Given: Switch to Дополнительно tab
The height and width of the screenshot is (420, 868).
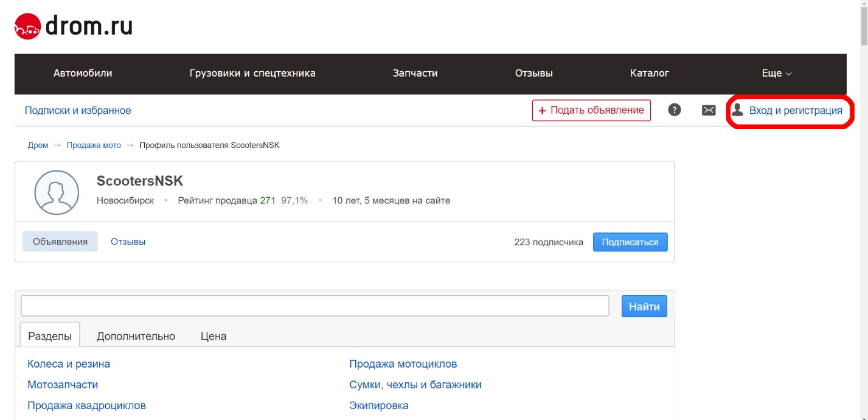Looking at the screenshot, I should click(136, 336).
